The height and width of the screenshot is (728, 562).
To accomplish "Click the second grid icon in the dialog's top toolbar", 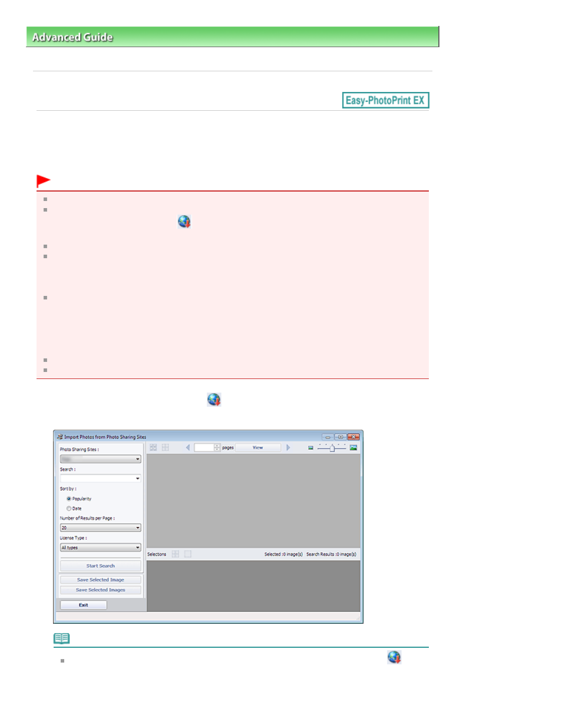I will coord(166,447).
